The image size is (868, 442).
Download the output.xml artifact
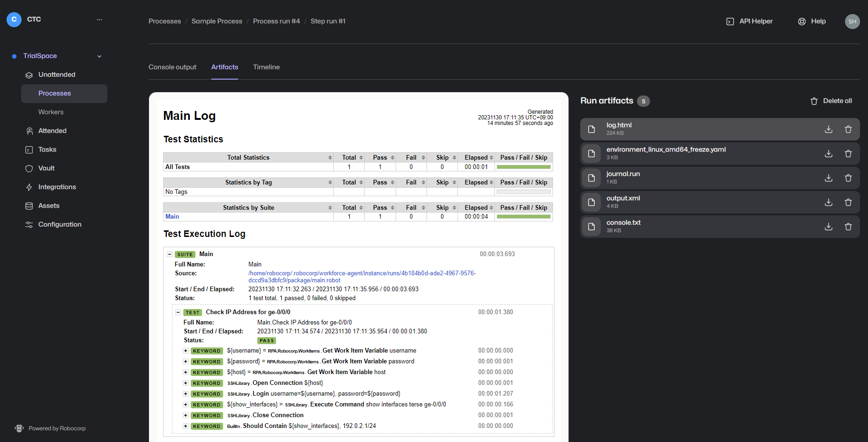[828, 202]
